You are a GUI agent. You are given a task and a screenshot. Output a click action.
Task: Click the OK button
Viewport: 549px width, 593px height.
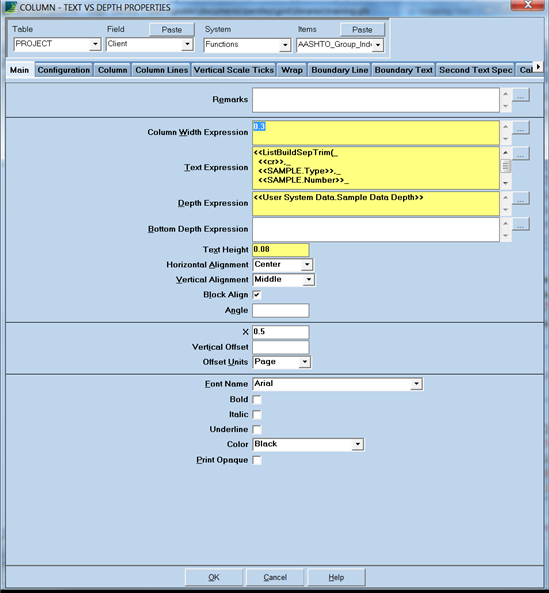point(214,577)
